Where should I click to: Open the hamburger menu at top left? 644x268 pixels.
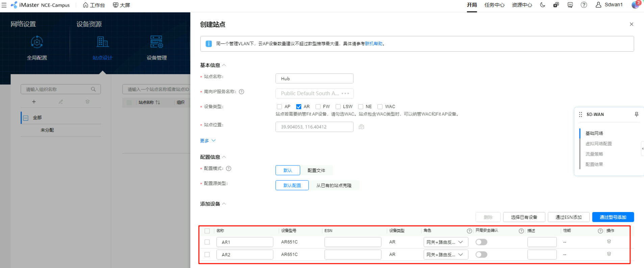point(4,5)
